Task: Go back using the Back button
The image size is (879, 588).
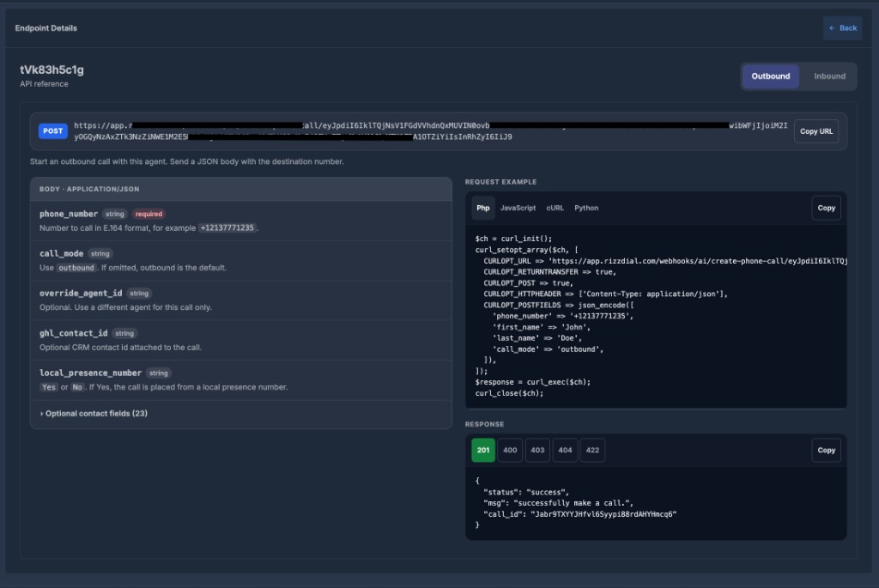Action: point(842,28)
